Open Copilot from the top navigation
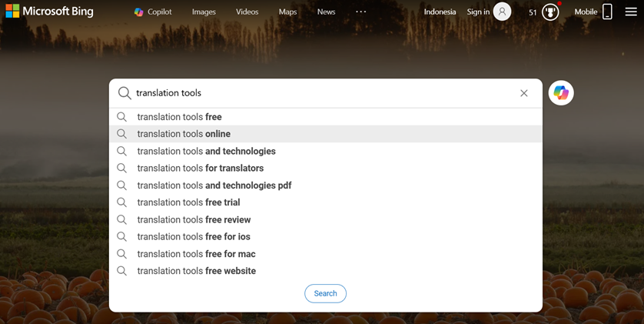 pyautogui.click(x=153, y=12)
